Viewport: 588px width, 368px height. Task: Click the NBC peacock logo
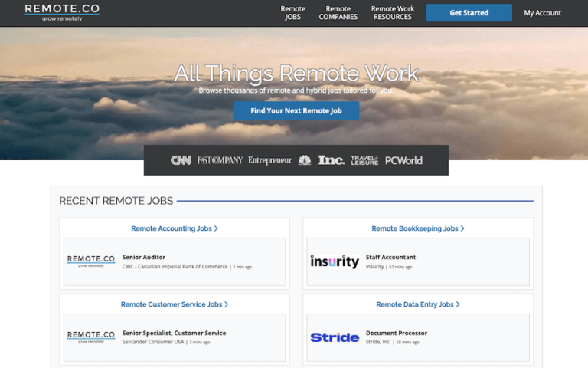coord(305,160)
